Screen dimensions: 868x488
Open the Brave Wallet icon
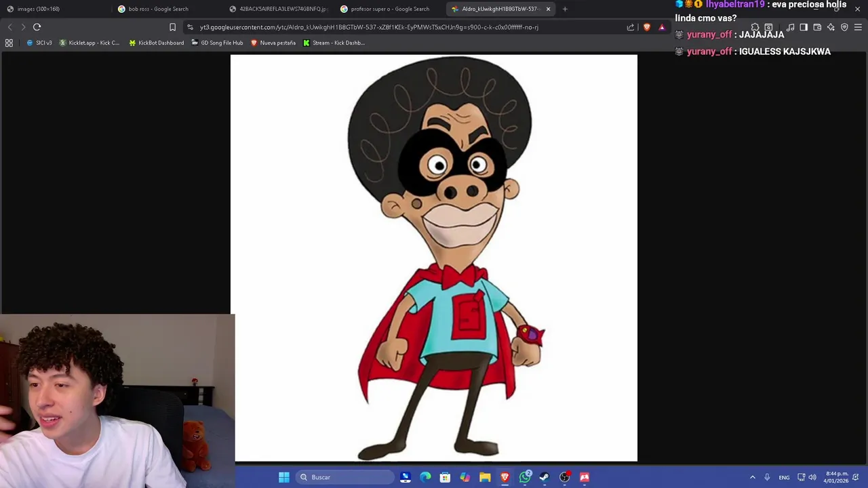click(817, 27)
